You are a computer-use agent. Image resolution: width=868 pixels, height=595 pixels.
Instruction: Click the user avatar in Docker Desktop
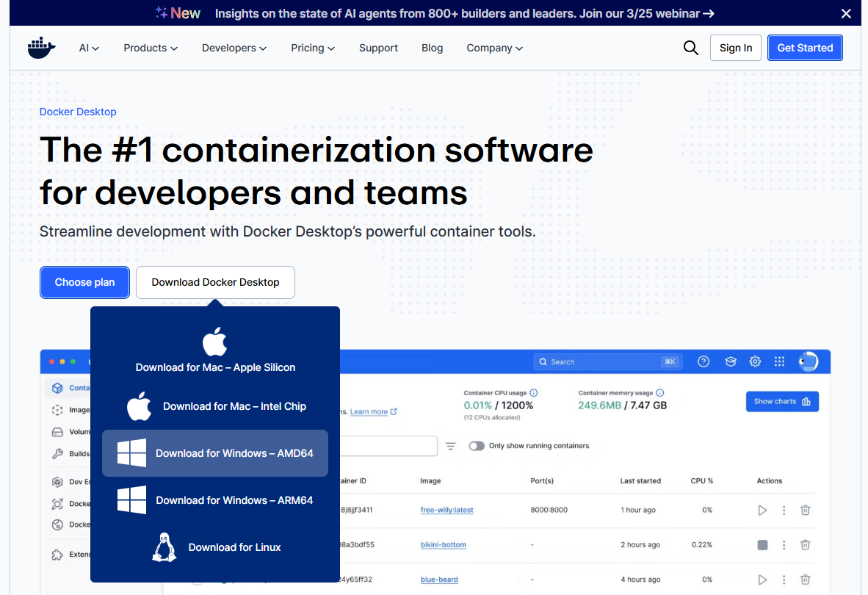click(x=808, y=361)
